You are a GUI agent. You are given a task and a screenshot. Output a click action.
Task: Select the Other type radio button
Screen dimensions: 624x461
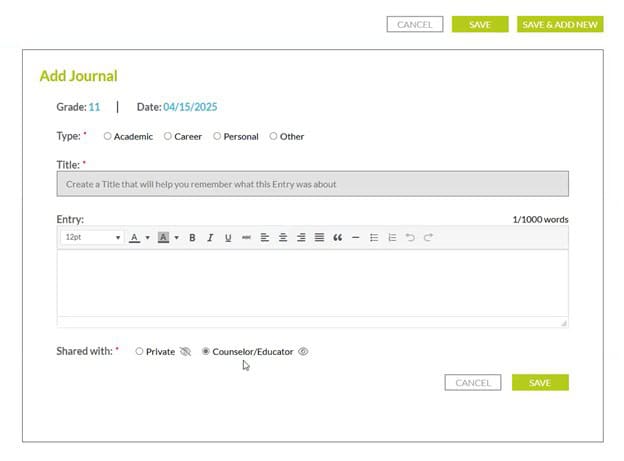click(274, 137)
